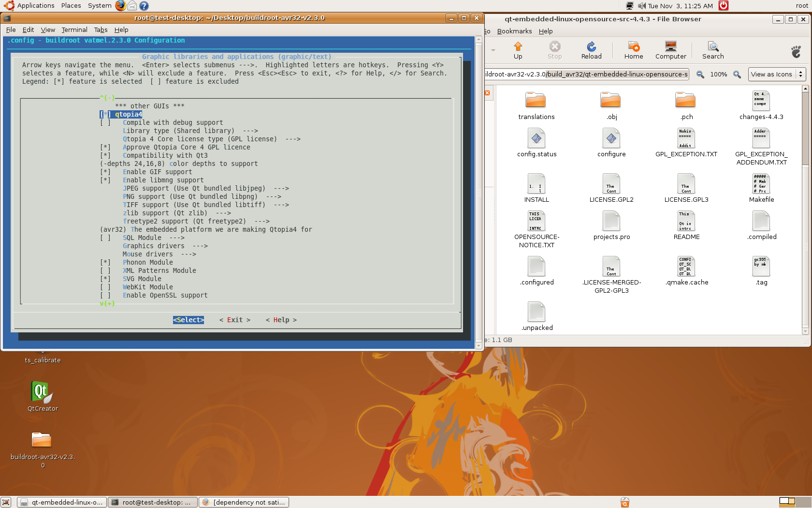
Task: Reload the File Browser folder
Action: pos(591,50)
